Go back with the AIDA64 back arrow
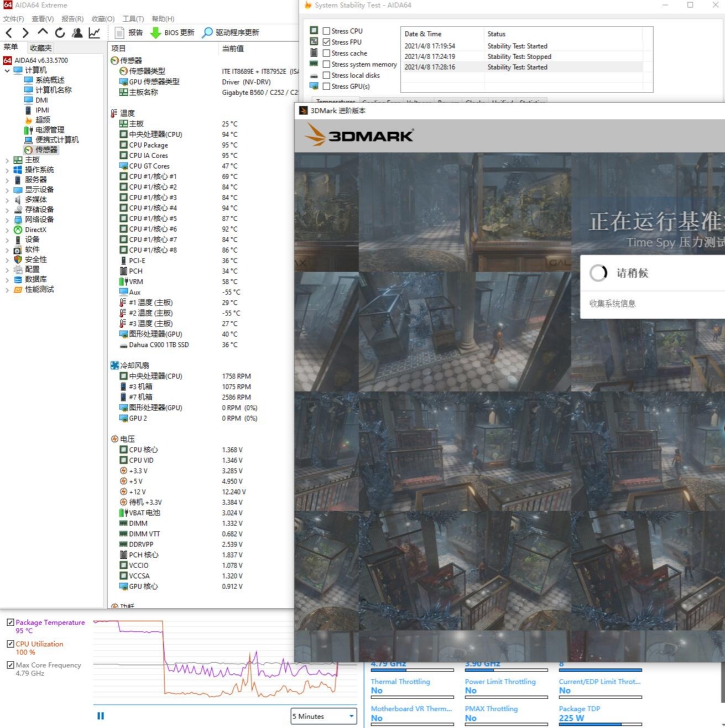This screenshot has width=725, height=728. (9, 33)
